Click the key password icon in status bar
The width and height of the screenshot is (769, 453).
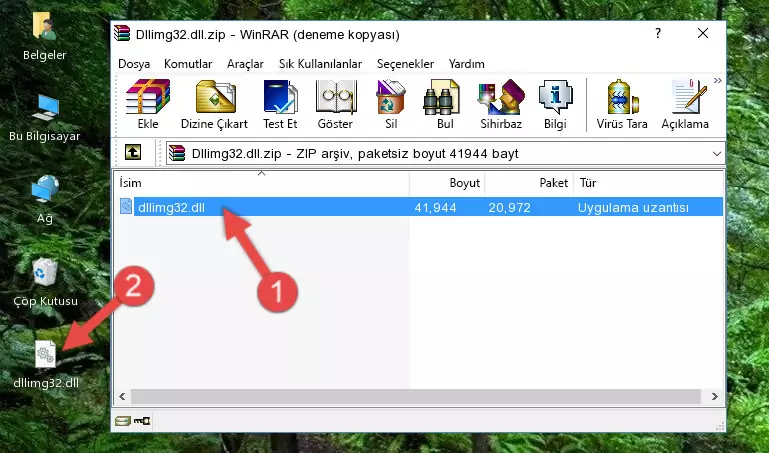point(142,421)
